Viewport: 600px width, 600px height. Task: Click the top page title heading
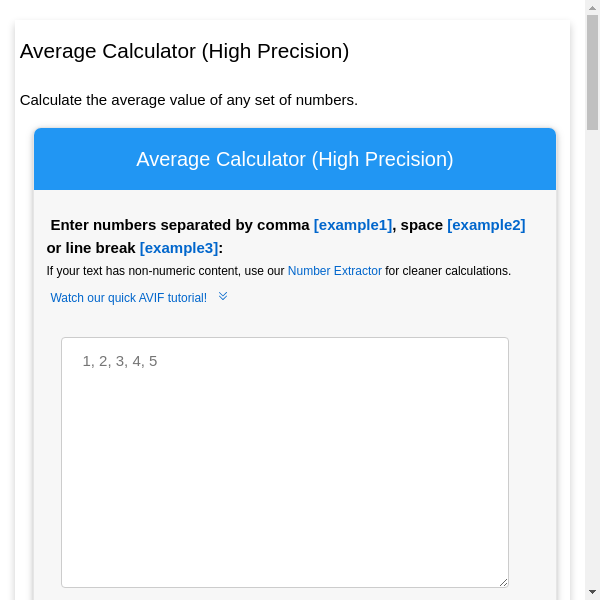[185, 51]
